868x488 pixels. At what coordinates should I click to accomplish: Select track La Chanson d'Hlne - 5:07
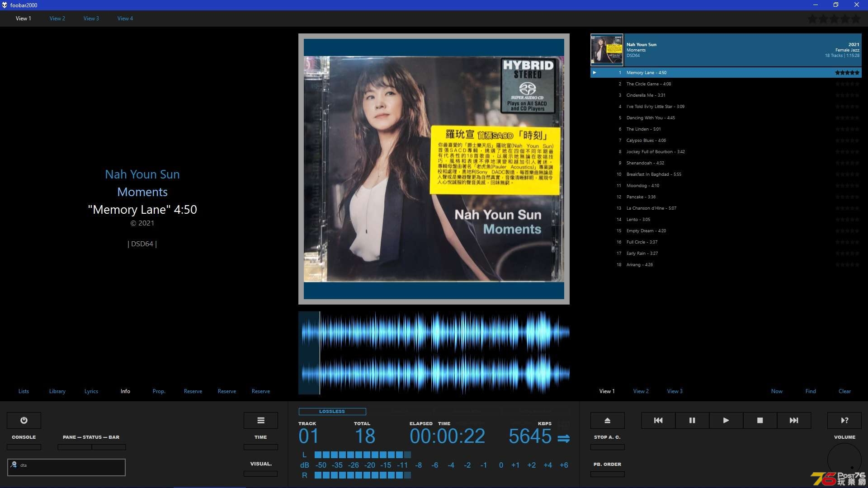pyautogui.click(x=726, y=208)
